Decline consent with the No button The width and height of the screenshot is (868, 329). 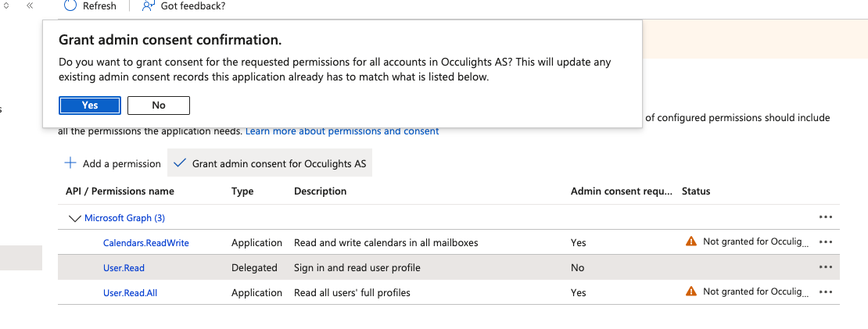click(x=158, y=105)
